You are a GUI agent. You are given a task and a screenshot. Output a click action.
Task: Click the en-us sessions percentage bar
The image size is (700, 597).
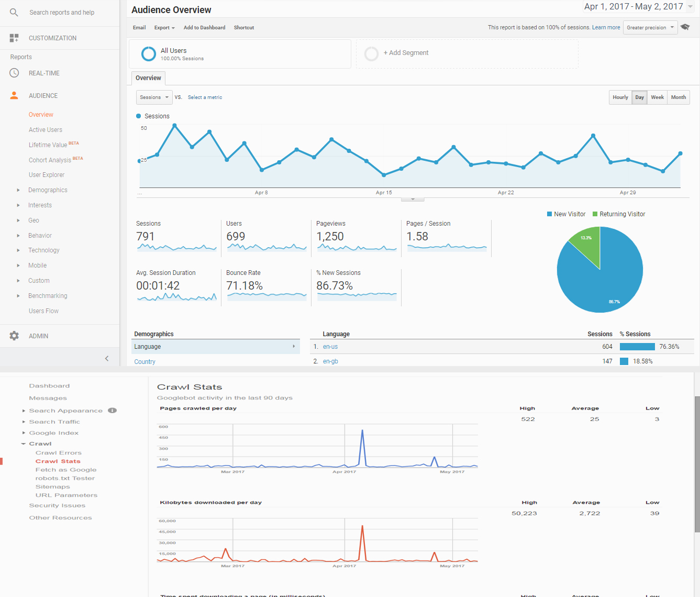(x=637, y=347)
